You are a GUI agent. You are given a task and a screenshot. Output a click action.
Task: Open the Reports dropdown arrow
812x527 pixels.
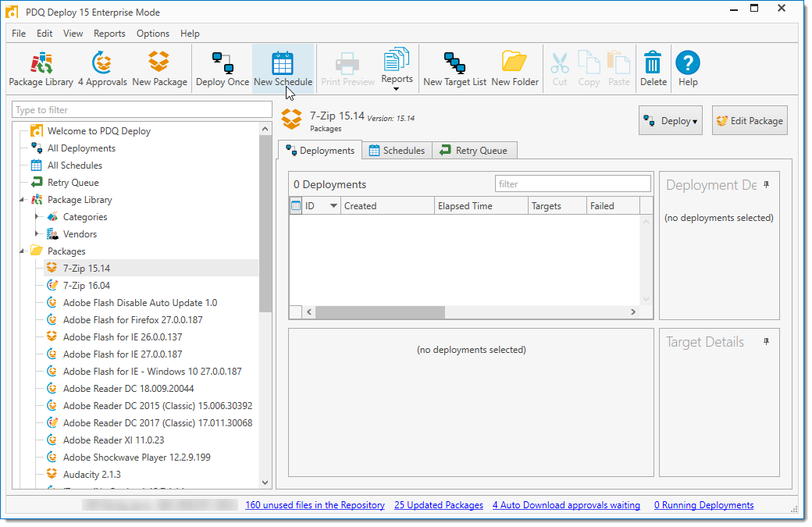[x=396, y=89]
